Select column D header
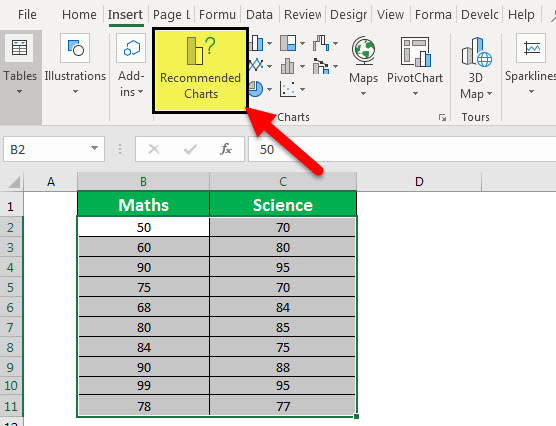 pos(419,182)
